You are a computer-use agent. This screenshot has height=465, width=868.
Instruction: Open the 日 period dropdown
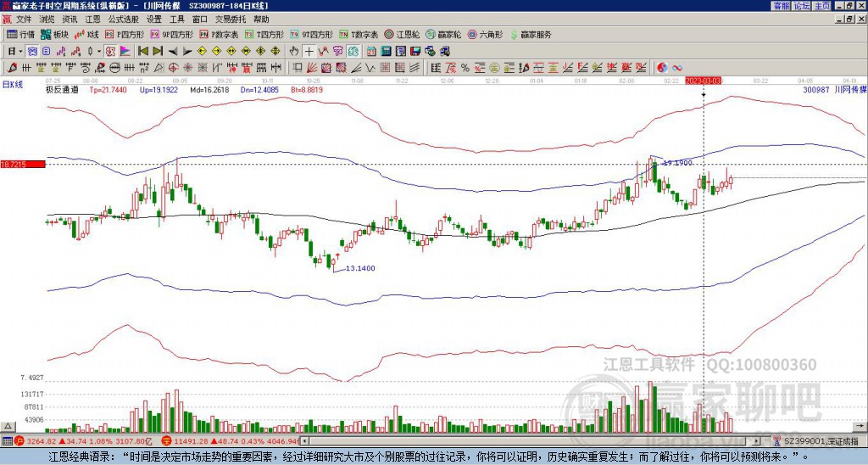[x=15, y=51]
